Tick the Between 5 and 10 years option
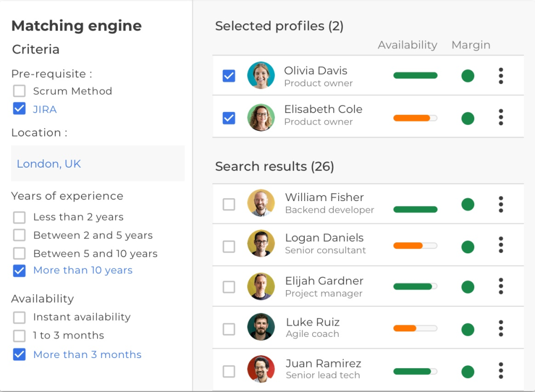 tap(20, 254)
